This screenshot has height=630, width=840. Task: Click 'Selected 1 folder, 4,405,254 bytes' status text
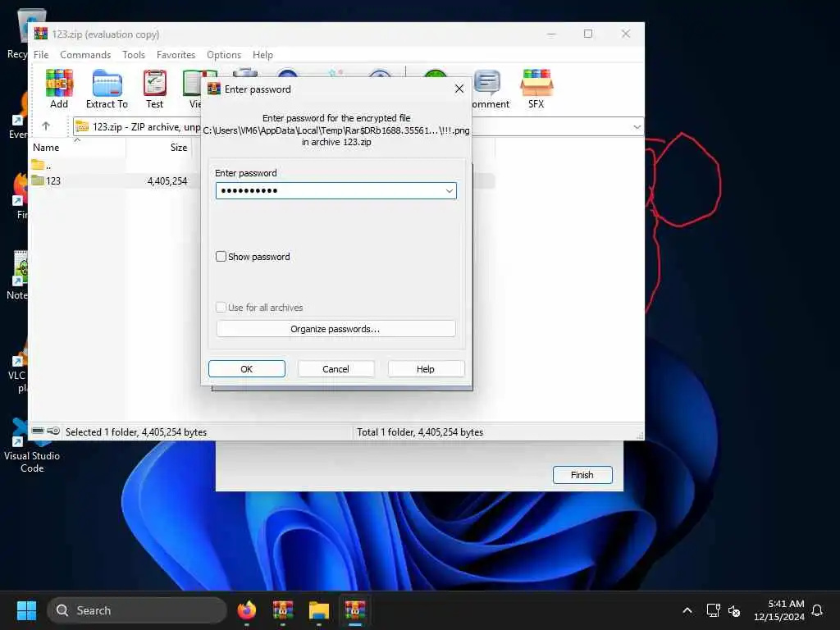coord(136,432)
